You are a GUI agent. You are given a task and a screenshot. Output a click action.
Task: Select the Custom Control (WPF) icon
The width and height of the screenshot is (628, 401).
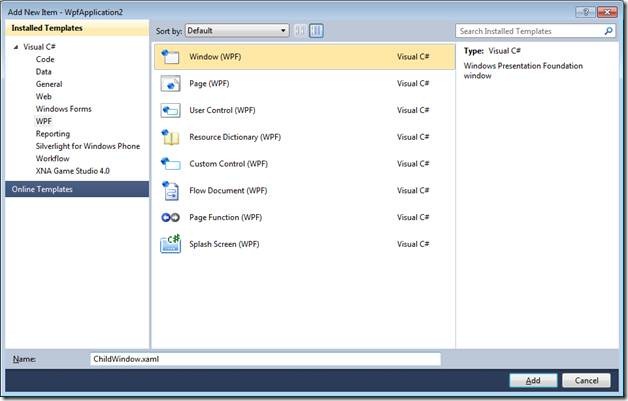170,163
